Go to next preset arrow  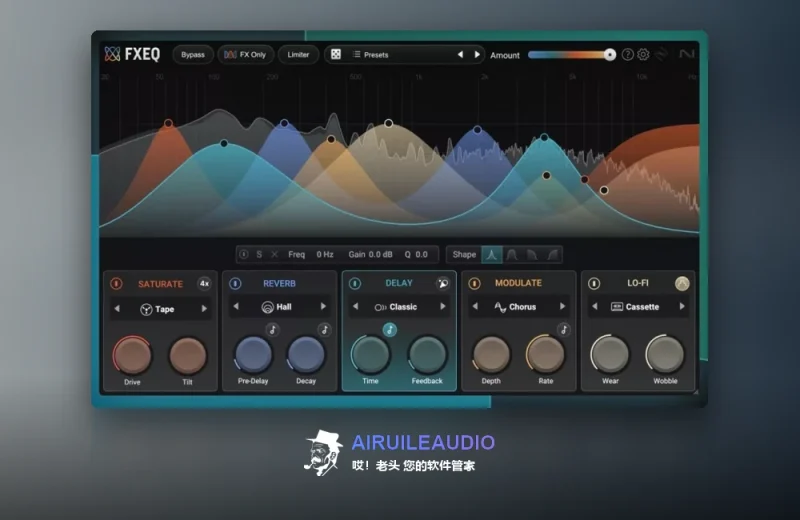coord(477,55)
